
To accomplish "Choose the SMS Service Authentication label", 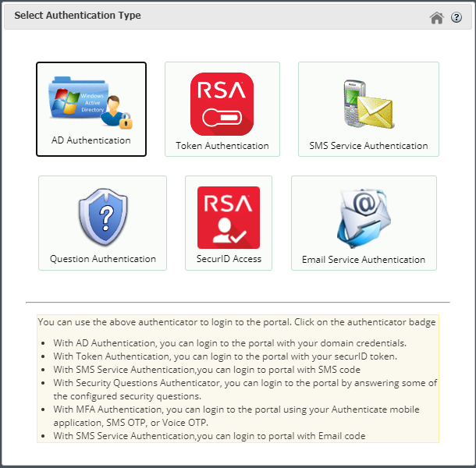I will [368, 146].
